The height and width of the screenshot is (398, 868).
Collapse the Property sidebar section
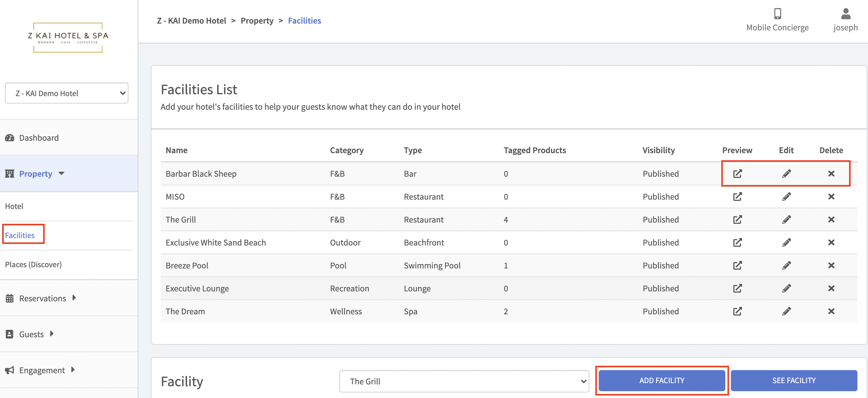(x=36, y=174)
